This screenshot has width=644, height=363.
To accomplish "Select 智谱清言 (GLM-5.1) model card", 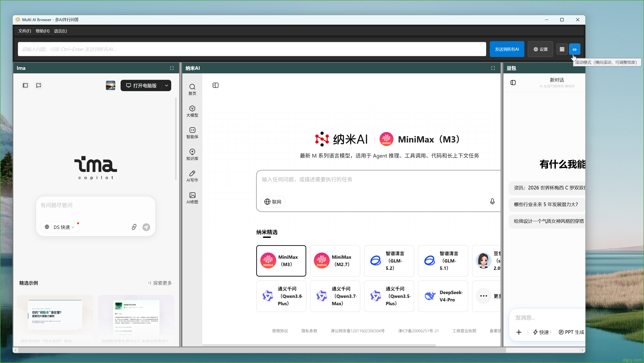I will 443,261.
